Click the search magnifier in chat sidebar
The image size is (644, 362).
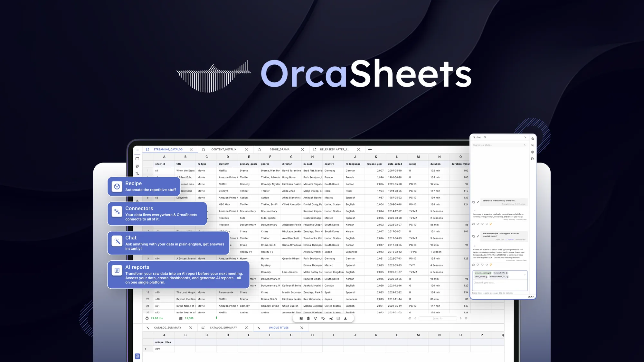533,145
